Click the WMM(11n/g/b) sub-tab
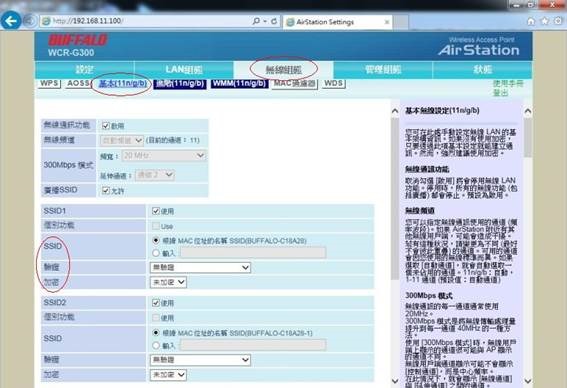The height and width of the screenshot is (388, 567). point(239,84)
